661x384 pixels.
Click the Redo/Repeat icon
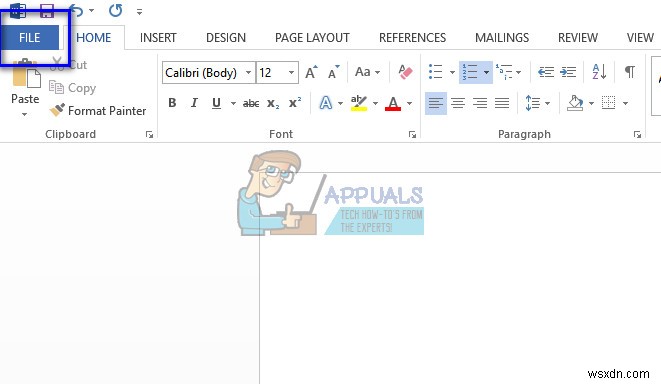point(116,11)
